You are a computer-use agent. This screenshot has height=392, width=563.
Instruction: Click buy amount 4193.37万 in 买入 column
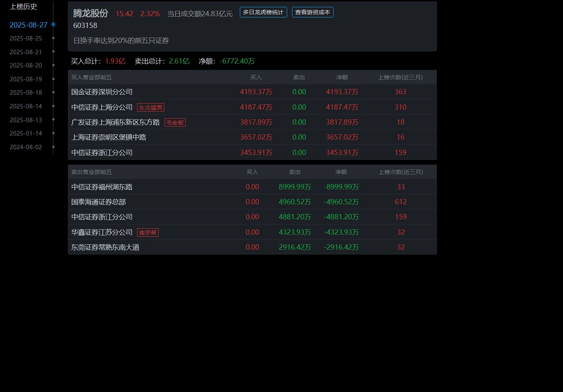point(256,92)
